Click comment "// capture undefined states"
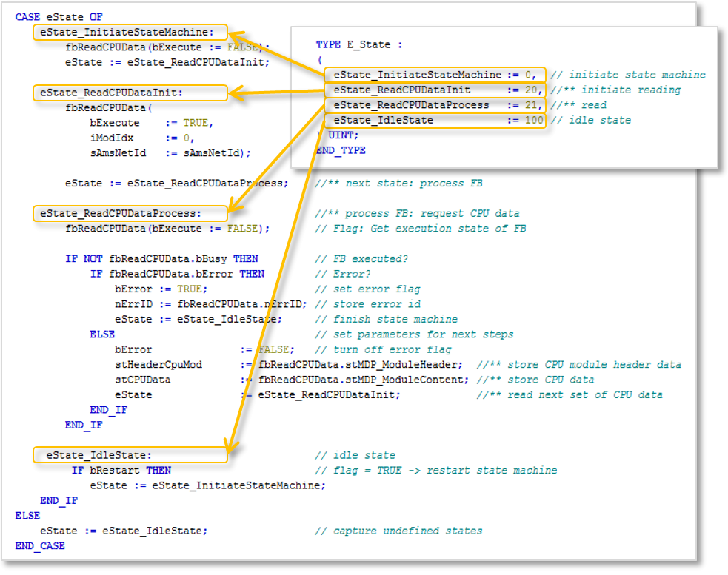The width and height of the screenshot is (728, 575). coord(398,531)
